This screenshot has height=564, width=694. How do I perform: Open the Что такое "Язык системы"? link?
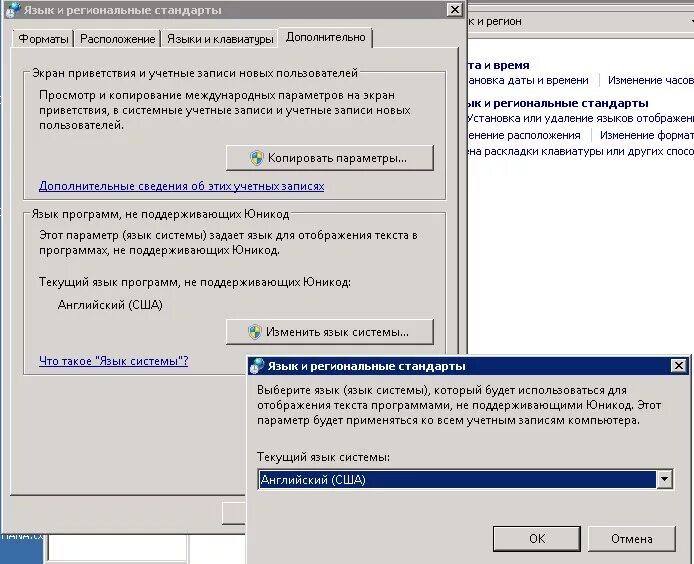(x=113, y=361)
